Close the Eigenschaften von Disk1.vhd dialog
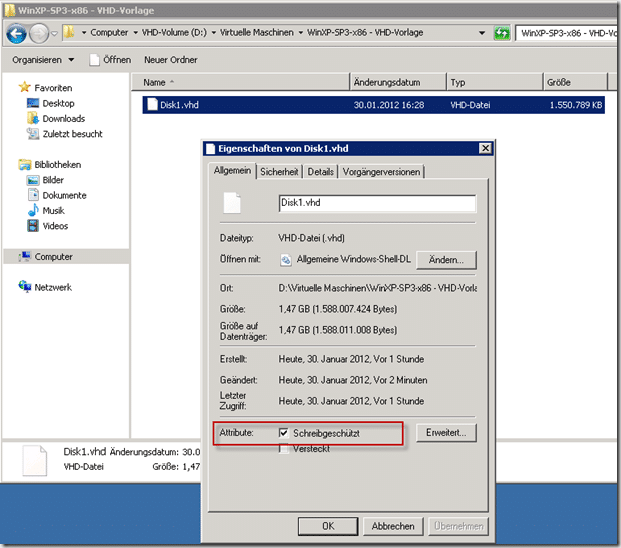 click(x=485, y=148)
